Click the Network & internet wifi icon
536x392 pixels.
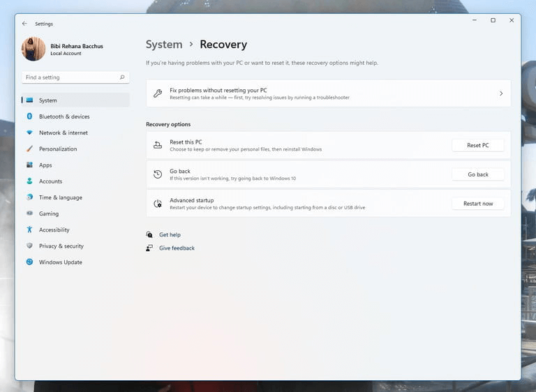[30, 133]
